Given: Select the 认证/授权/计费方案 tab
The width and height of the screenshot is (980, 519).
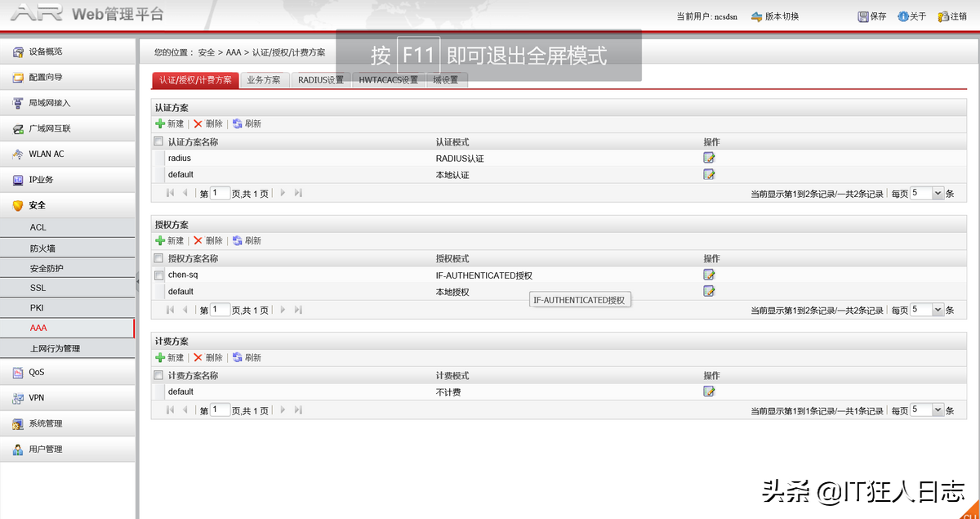Looking at the screenshot, I should click(195, 80).
